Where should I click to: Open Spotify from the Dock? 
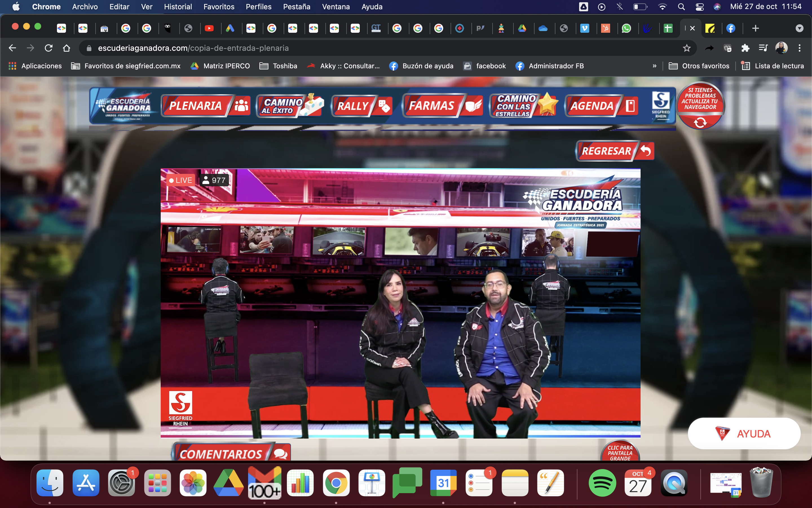pyautogui.click(x=602, y=483)
